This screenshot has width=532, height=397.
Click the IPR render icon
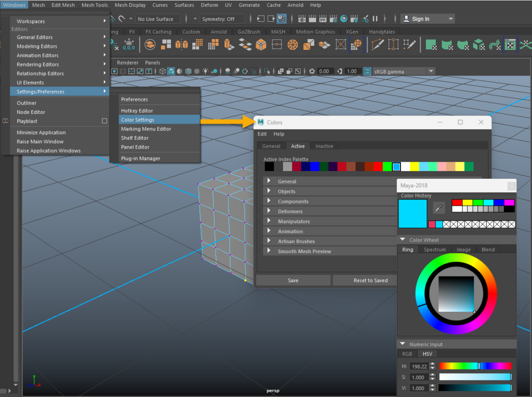tap(323, 19)
